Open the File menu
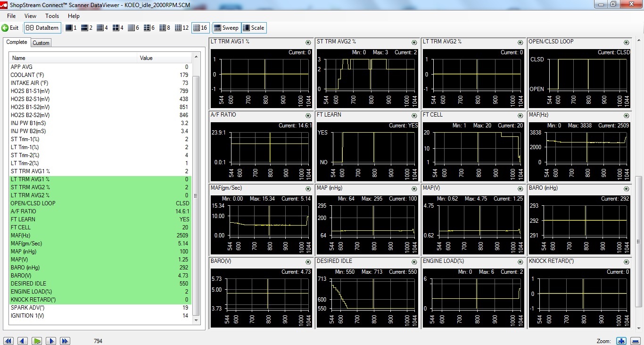 click(11, 16)
